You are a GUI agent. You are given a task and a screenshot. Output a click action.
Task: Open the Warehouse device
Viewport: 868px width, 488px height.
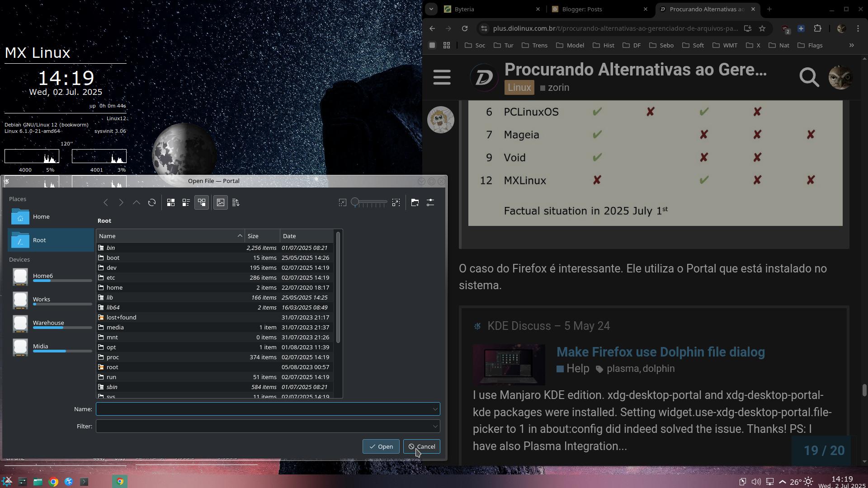point(51,324)
